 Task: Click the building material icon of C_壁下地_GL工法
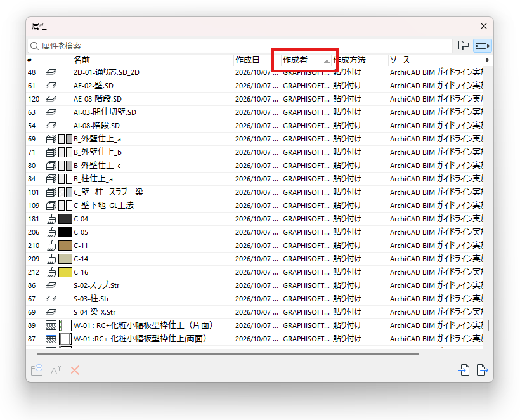click(51, 206)
